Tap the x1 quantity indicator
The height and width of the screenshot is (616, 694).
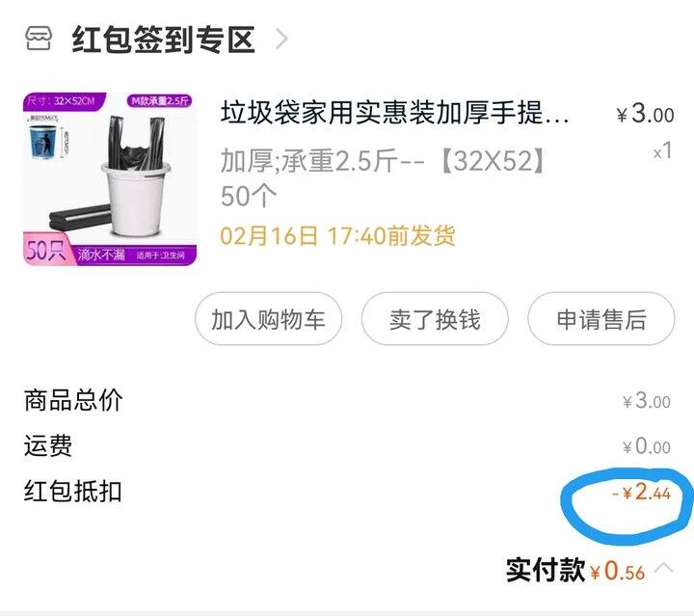[663, 151]
